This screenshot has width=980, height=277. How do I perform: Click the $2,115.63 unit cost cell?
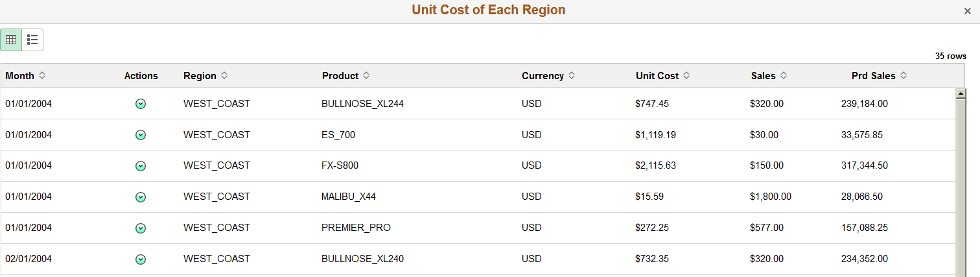(655, 165)
